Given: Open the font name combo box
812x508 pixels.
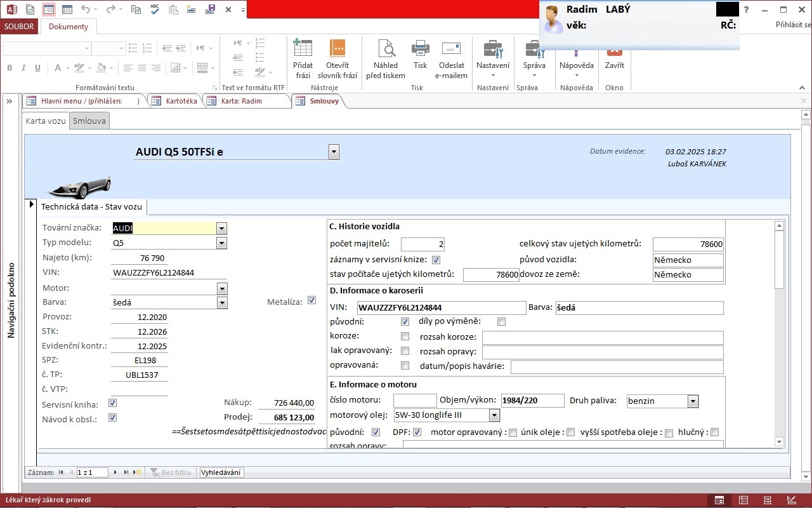Looking at the screenshot, I should coord(47,48).
